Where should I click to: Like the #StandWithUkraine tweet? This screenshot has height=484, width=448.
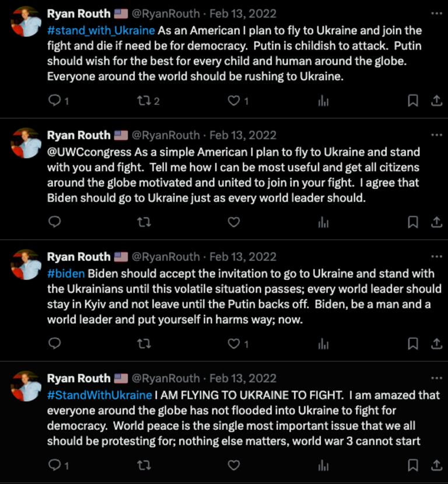coord(233,465)
